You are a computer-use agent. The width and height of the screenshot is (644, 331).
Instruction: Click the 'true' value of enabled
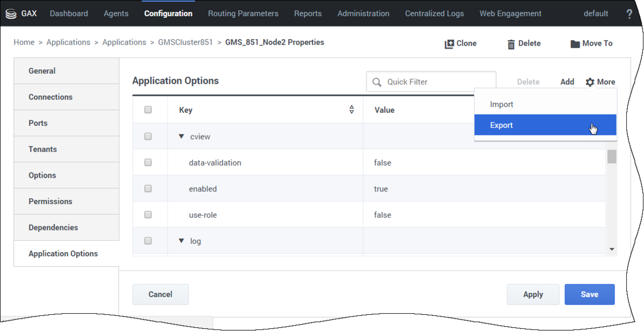[x=380, y=189]
